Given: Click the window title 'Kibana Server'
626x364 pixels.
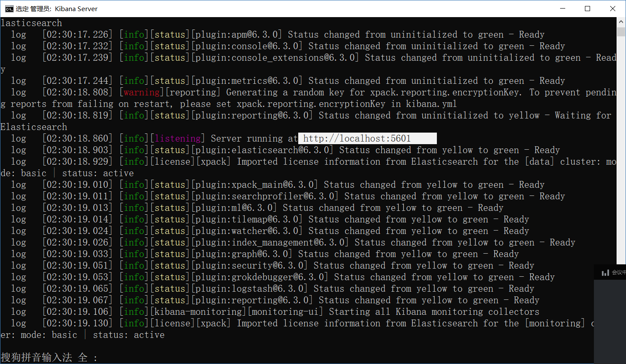Looking at the screenshot, I should [76, 9].
